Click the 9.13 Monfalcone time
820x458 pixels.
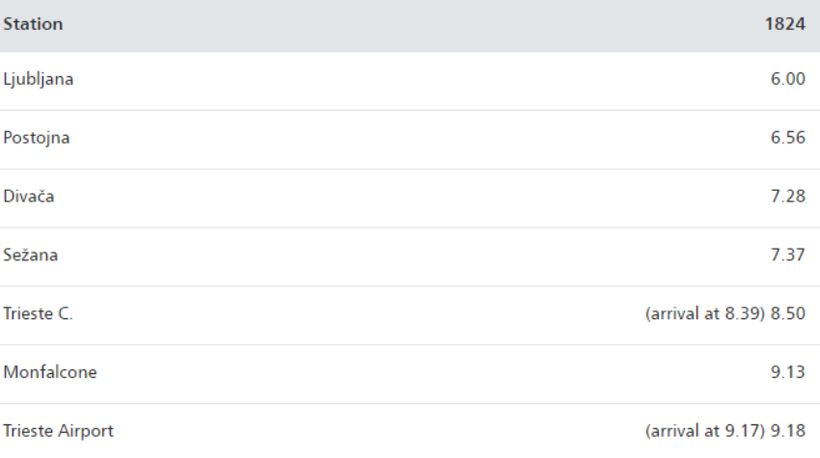(788, 372)
